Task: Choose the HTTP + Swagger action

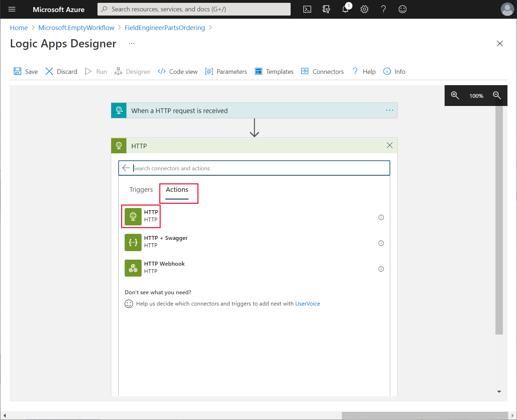Action: tap(156, 242)
